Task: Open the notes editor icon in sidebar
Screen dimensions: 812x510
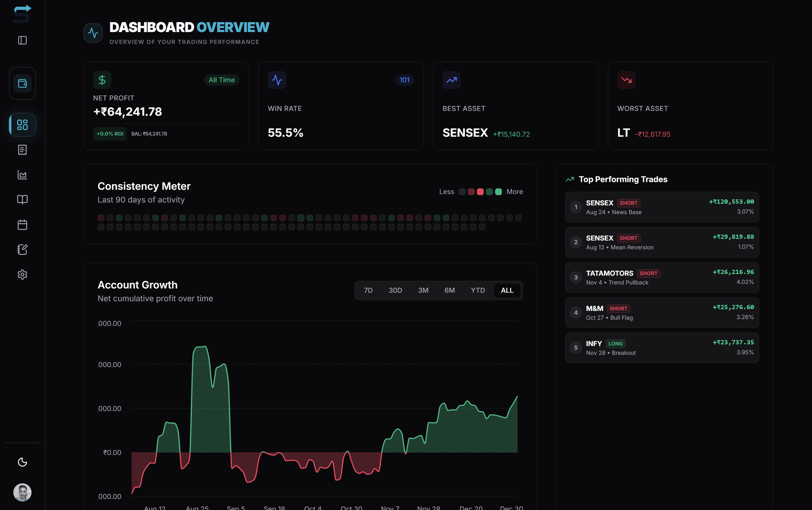Action: click(22, 249)
